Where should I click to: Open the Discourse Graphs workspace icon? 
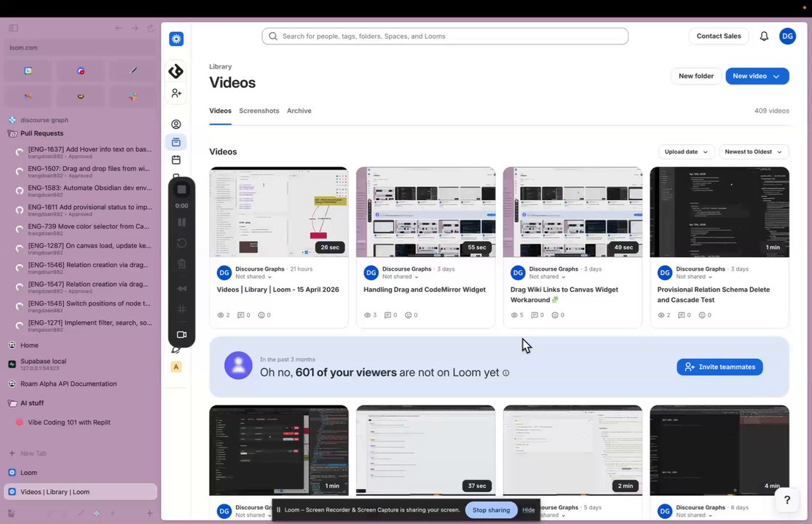(x=176, y=71)
